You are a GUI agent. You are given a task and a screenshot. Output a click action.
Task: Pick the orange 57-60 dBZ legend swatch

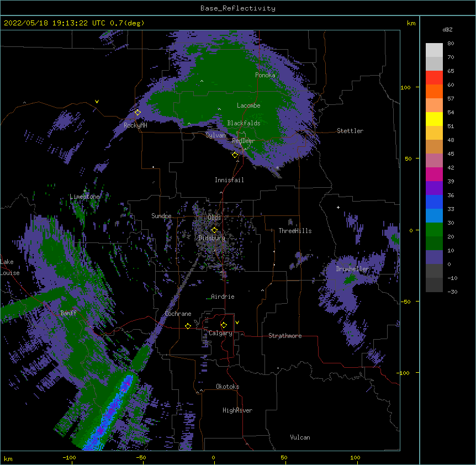434,91
